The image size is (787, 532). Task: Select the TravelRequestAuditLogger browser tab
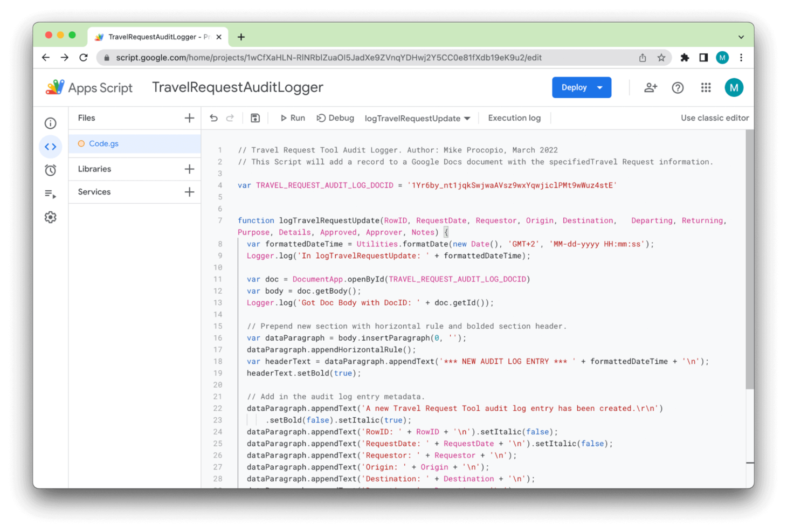pos(154,37)
